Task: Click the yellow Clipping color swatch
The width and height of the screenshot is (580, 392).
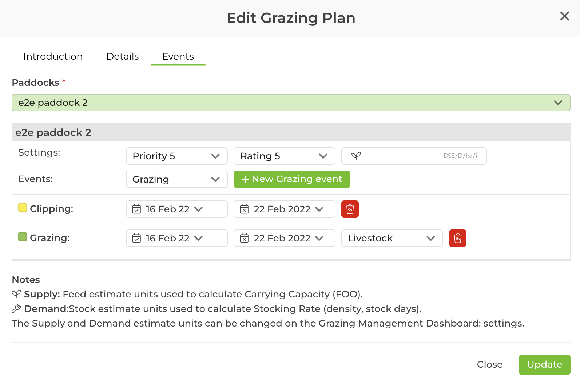Action: coord(23,208)
